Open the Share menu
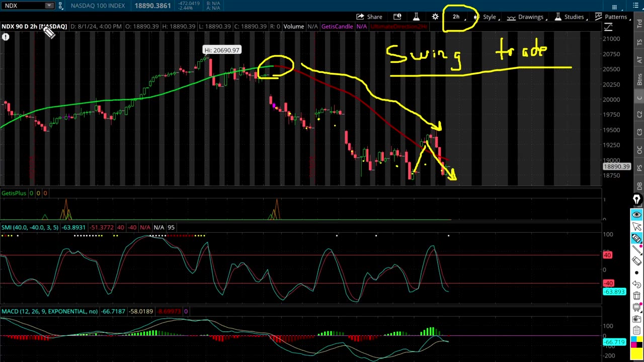 click(370, 17)
